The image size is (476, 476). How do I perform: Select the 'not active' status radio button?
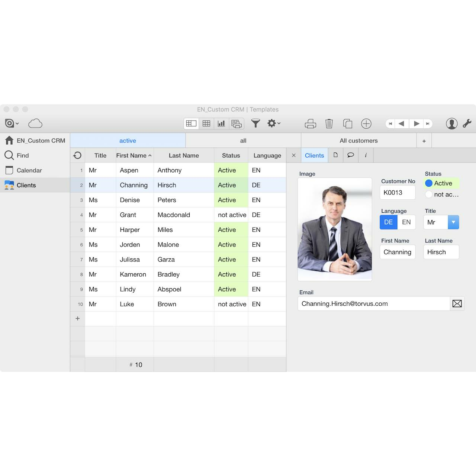(x=429, y=194)
